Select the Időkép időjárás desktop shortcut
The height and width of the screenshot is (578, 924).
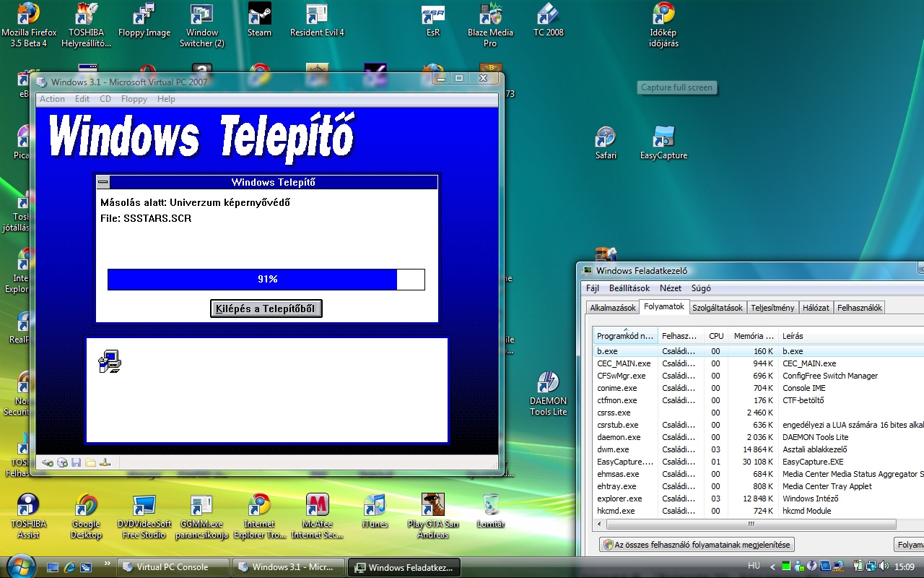[x=664, y=25]
